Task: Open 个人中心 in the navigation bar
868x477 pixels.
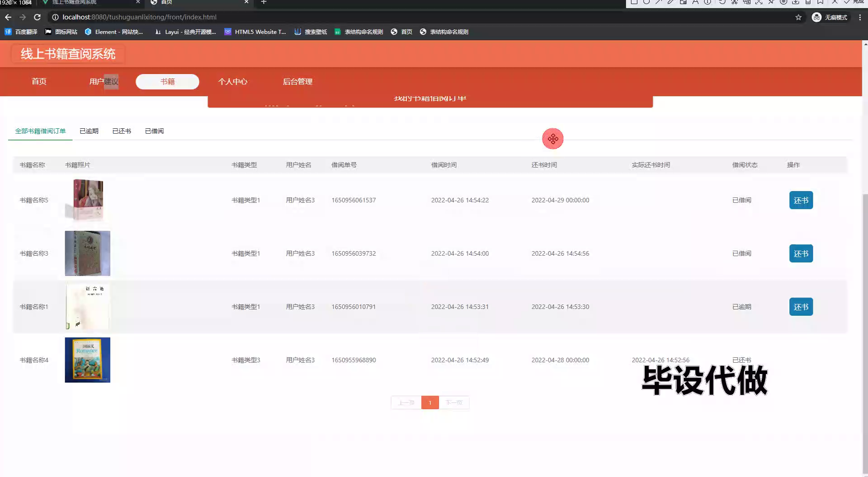Action: 233,81
